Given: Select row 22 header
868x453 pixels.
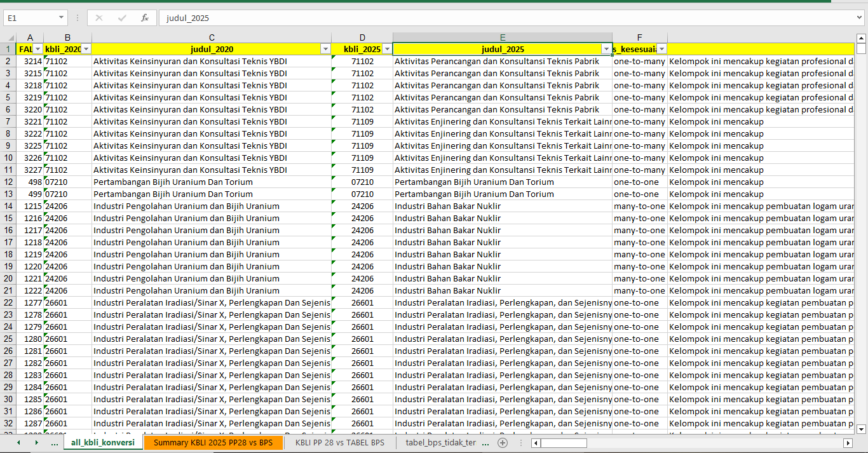Looking at the screenshot, I should click(8, 302).
